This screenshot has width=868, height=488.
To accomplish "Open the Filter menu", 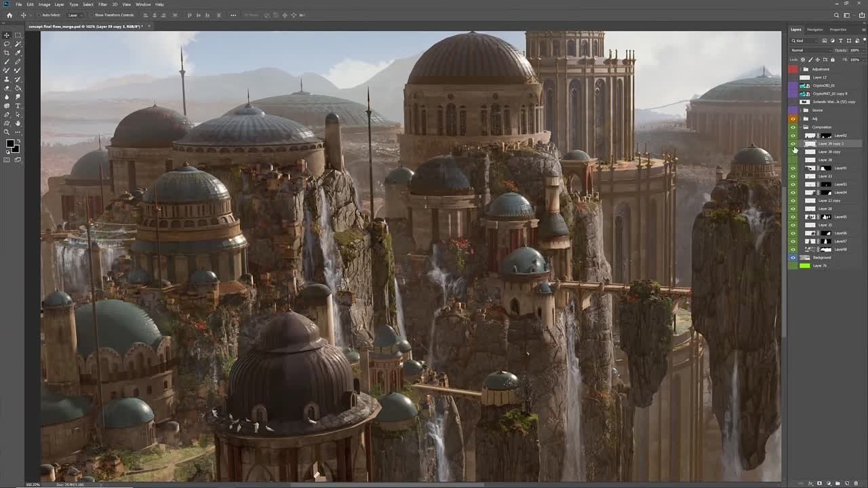I will click(x=102, y=4).
